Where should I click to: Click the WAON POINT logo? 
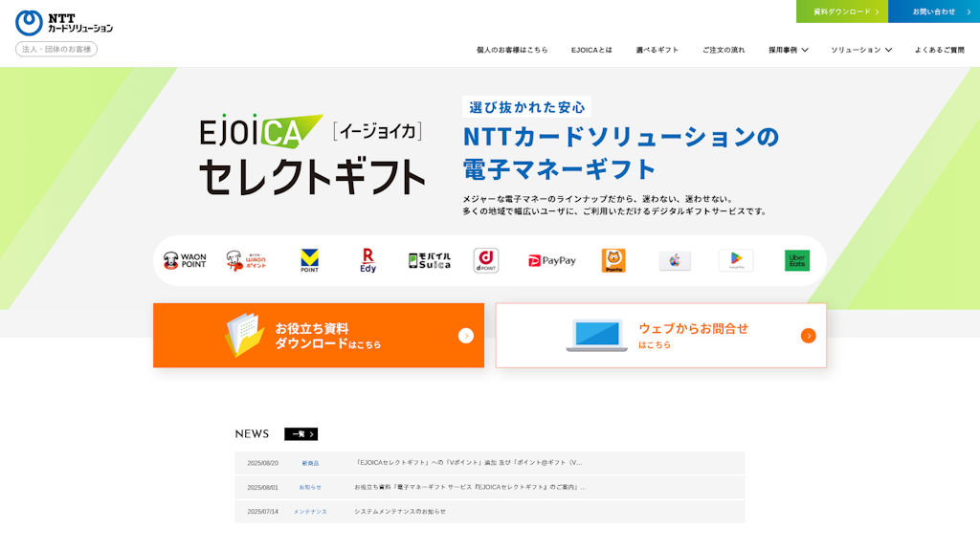pos(185,260)
